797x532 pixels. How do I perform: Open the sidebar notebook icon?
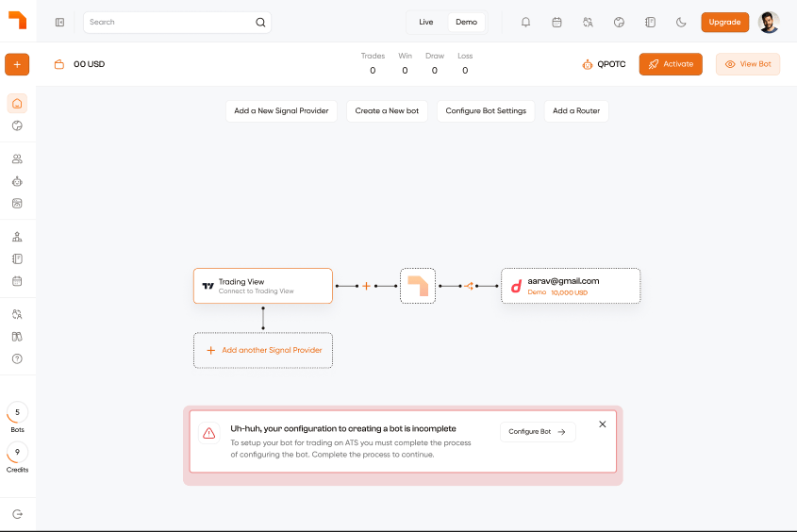click(17, 259)
